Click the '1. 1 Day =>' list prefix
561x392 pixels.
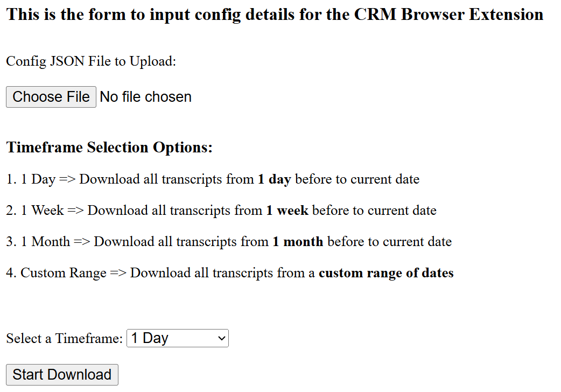pyautogui.click(x=41, y=179)
